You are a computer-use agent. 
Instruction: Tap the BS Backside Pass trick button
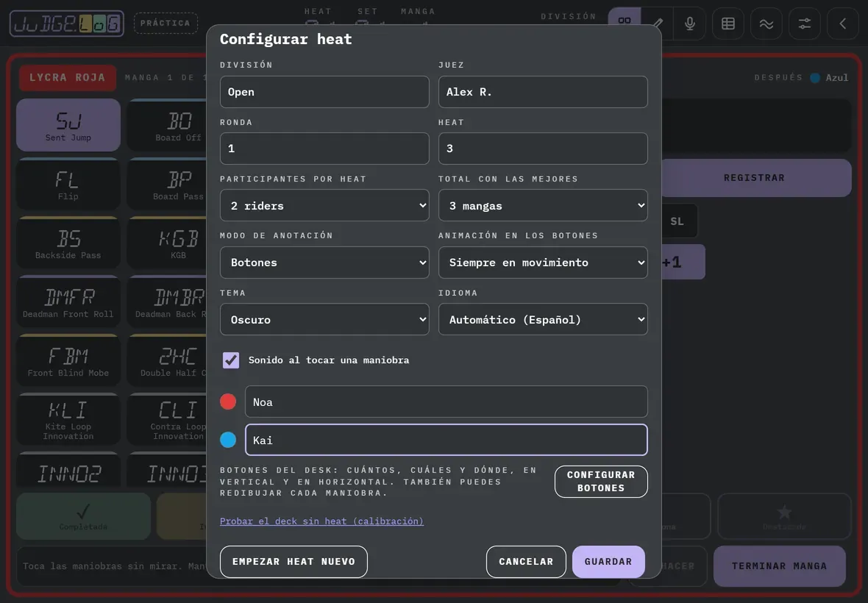[x=68, y=243]
